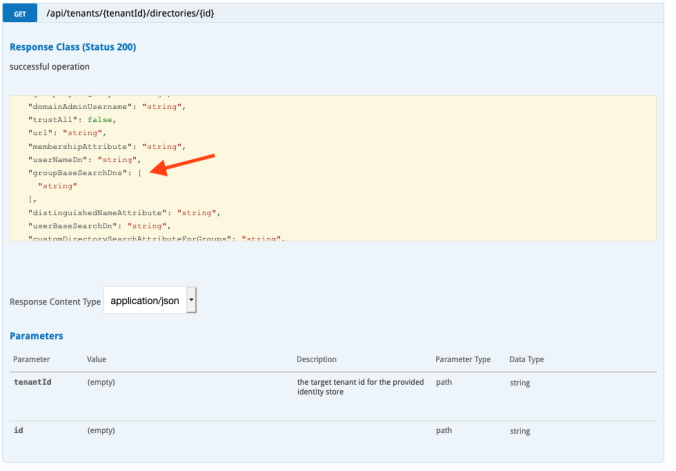This screenshot has width=676, height=471.
Task: Click the blue GET method badge
Action: click(20, 14)
